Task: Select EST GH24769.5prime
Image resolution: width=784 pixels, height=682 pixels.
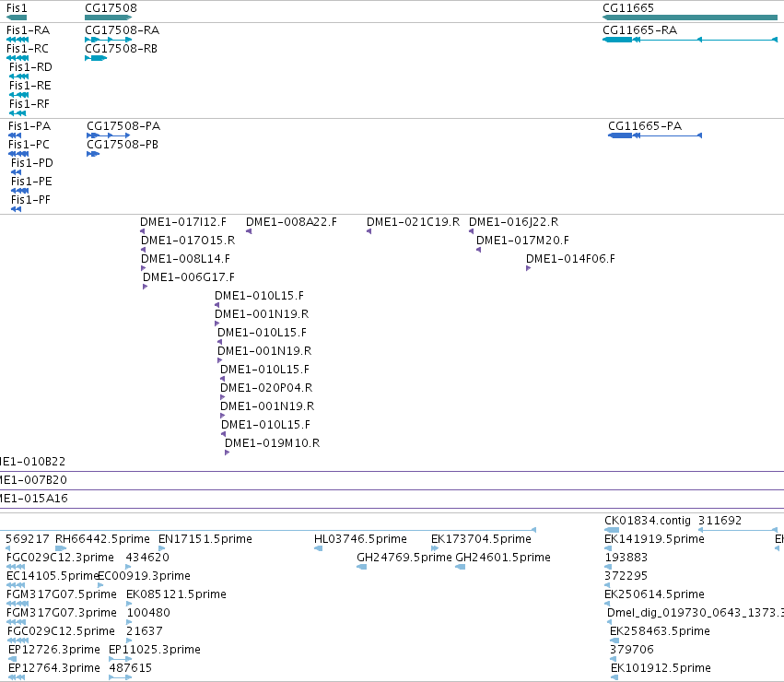Action: 404,558
